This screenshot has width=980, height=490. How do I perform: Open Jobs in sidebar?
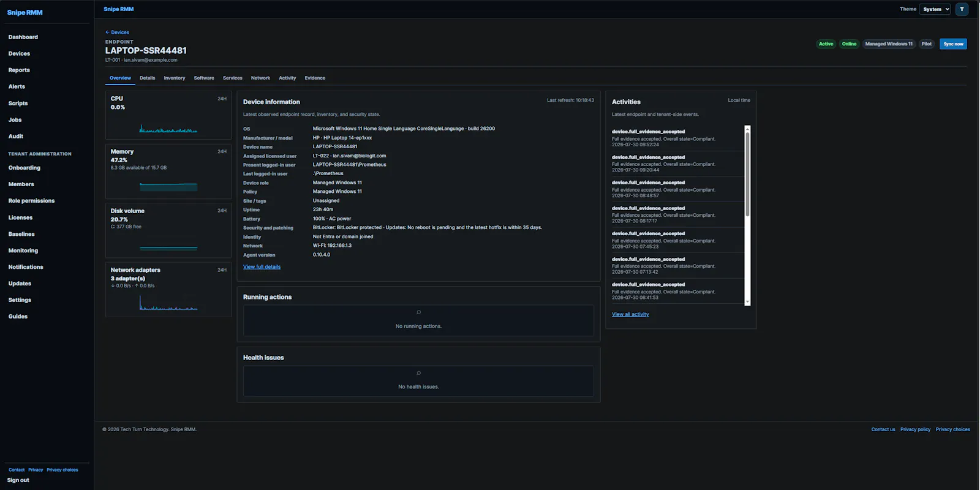15,120
